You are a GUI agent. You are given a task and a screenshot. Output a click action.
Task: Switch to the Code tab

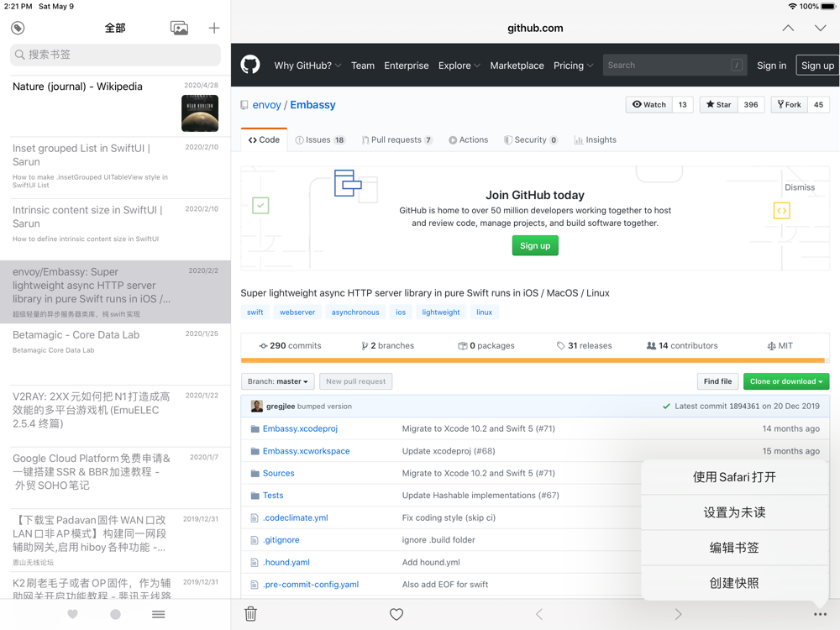[x=264, y=139]
